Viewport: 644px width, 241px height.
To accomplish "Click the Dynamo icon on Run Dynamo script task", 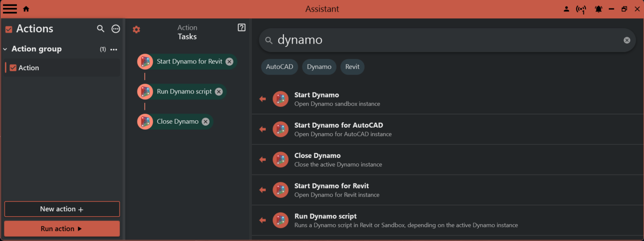I will 145,92.
